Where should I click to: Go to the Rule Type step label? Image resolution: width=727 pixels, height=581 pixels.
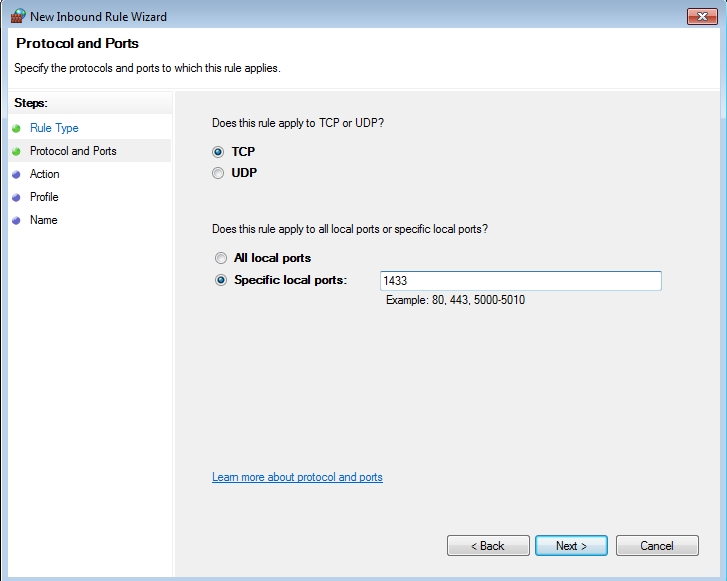click(x=54, y=128)
